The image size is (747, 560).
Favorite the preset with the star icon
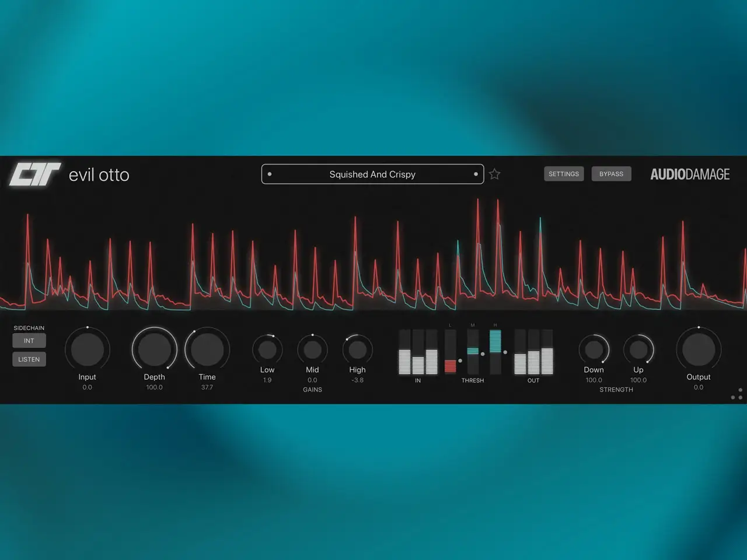click(x=494, y=174)
